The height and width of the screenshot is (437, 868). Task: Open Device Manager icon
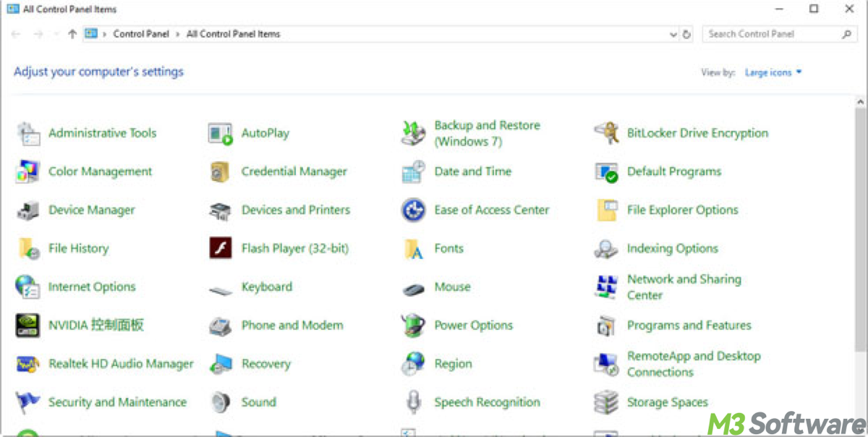pos(27,210)
